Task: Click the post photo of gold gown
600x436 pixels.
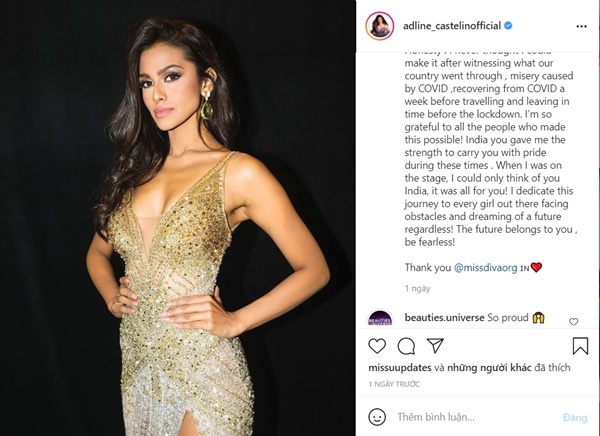Action: click(178, 218)
